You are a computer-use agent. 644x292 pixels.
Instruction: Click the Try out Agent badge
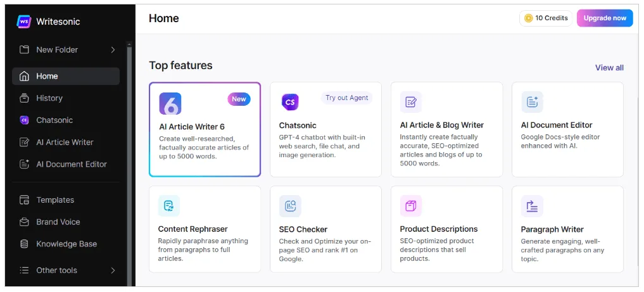pyautogui.click(x=346, y=98)
